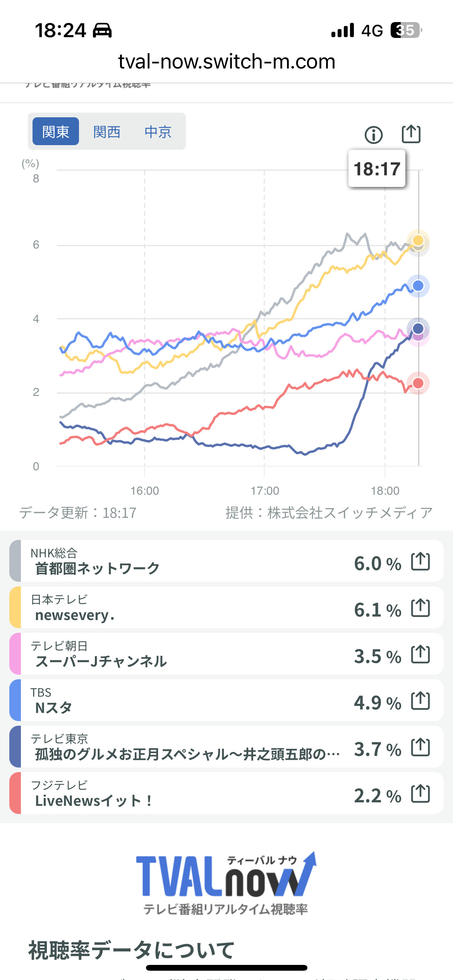453x980 pixels.
Task: Share テレビ東京 孤独のグルメ rating
Action: 420,747
